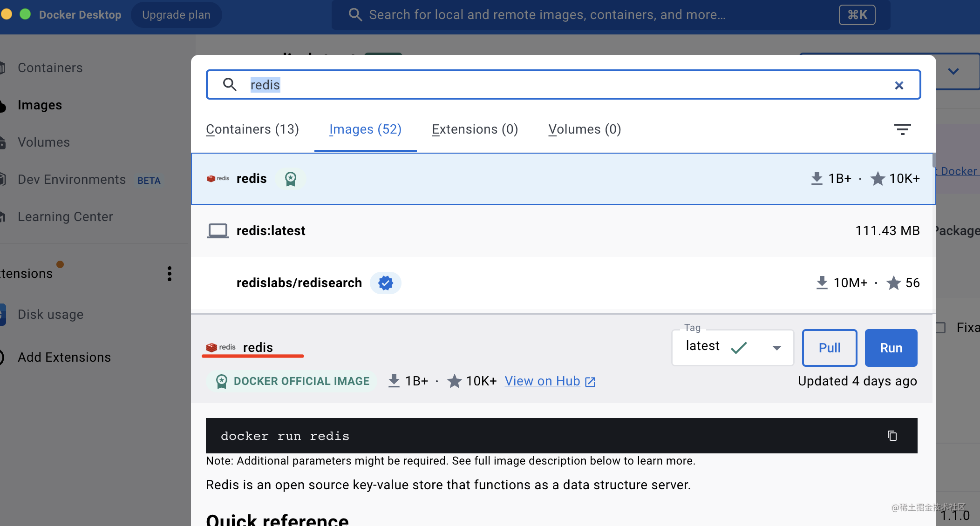Switch to the Containers (13) tab
Image resolution: width=980 pixels, height=526 pixels.
252,129
